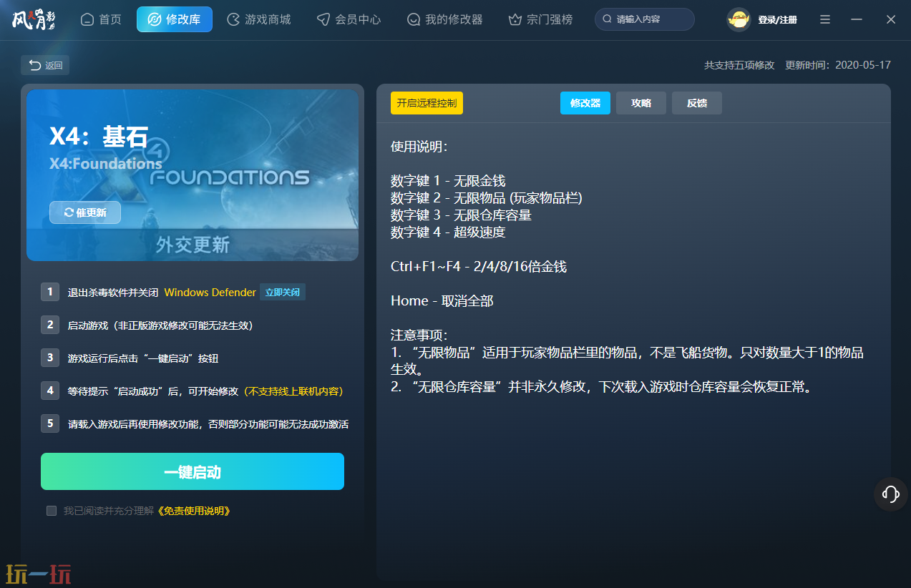
Task: Click the user avatar icon
Action: pyautogui.click(x=739, y=19)
